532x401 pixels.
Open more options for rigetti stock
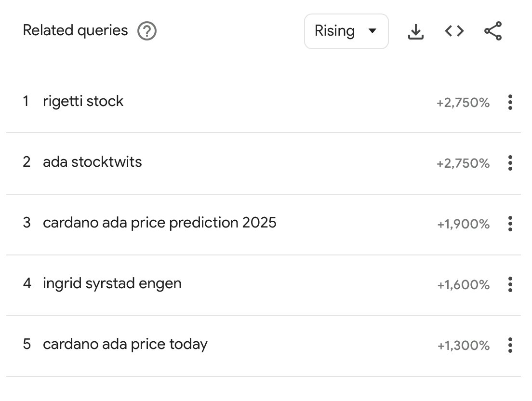pyautogui.click(x=510, y=102)
